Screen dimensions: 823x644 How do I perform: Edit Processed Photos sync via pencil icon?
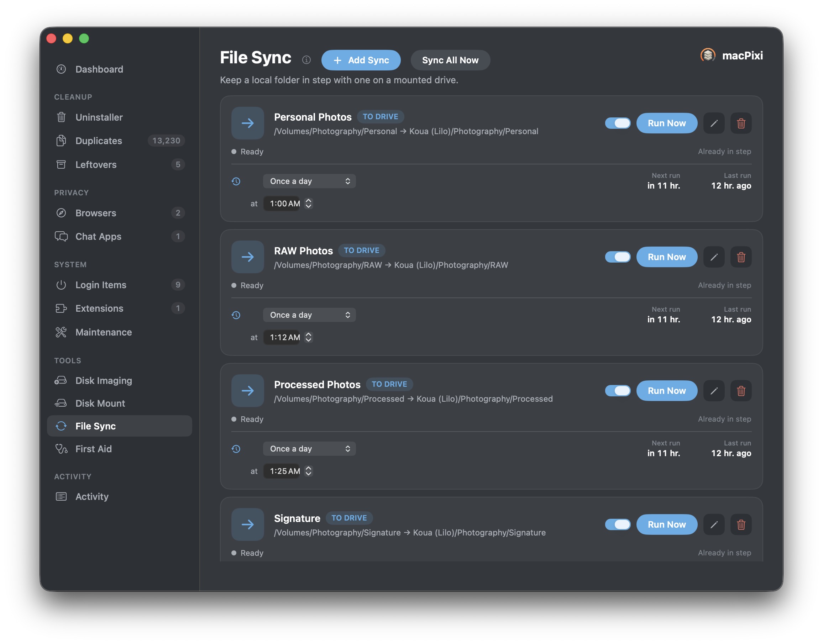point(714,391)
